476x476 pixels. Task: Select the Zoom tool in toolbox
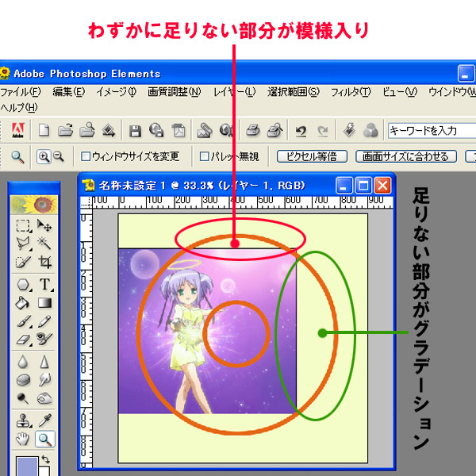[45, 439]
